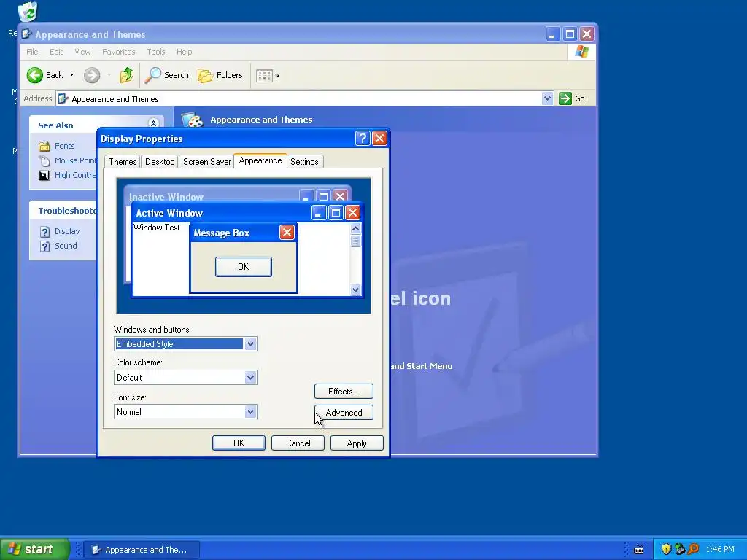Open the Font size dropdown
The height and width of the screenshot is (560, 747).
point(251,412)
